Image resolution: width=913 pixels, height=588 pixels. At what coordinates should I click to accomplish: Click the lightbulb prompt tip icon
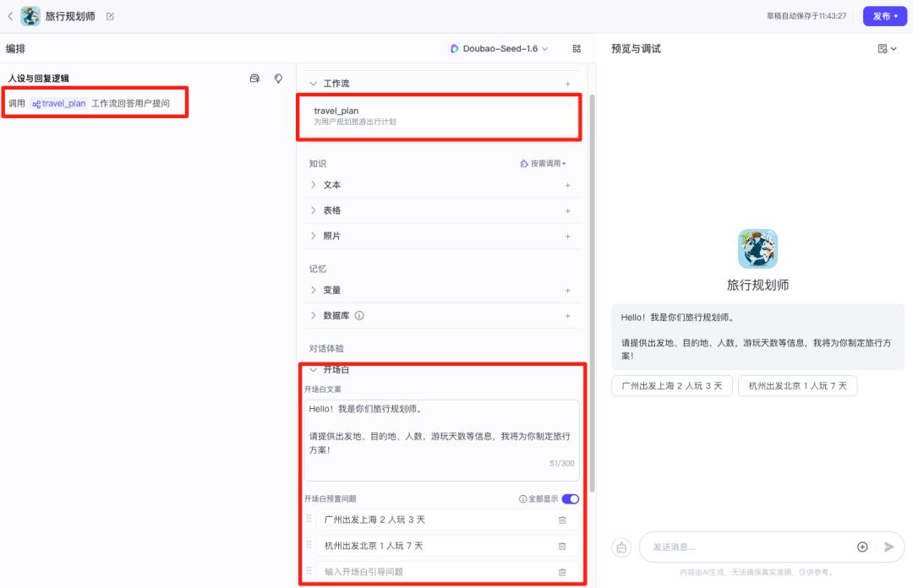click(x=277, y=78)
